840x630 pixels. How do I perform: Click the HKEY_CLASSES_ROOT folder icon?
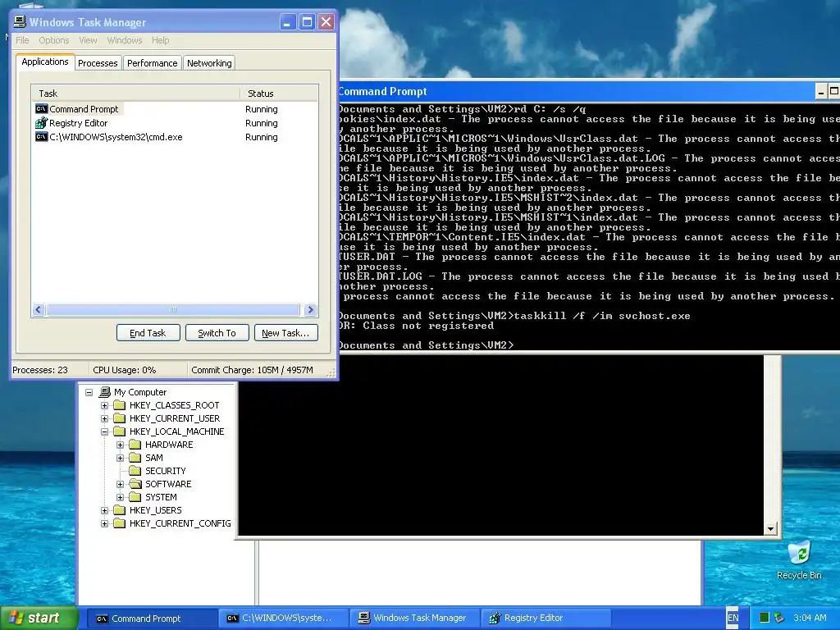coord(120,405)
